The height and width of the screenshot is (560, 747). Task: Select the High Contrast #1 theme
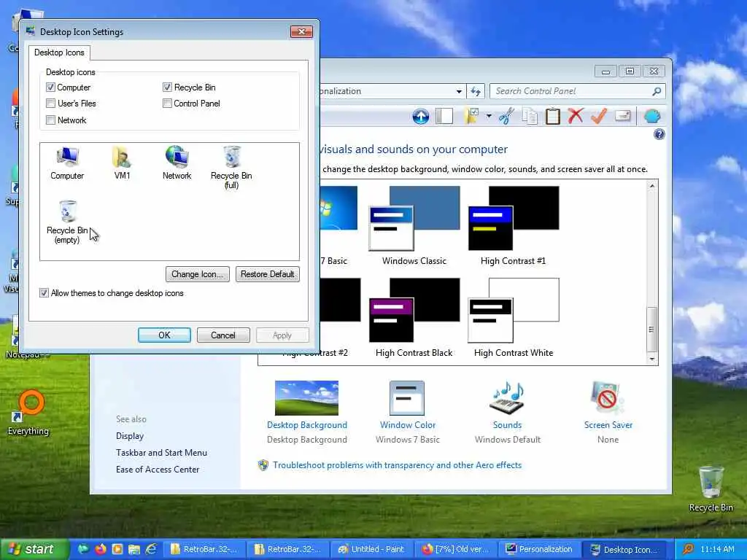tap(513, 226)
